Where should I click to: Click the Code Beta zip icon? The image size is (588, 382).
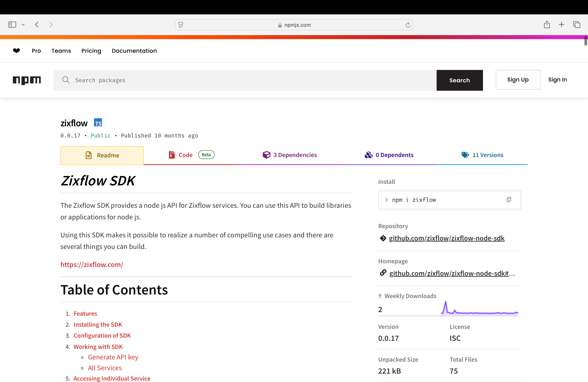tap(171, 155)
